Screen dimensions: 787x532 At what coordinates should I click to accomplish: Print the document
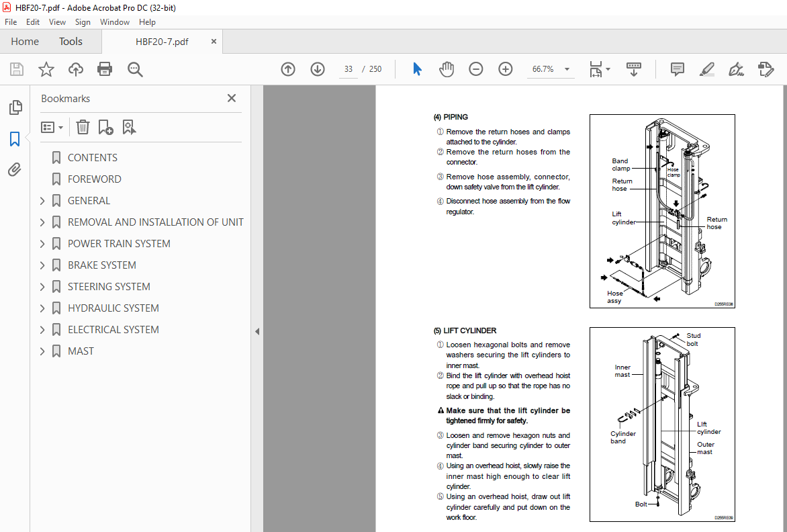coord(105,69)
